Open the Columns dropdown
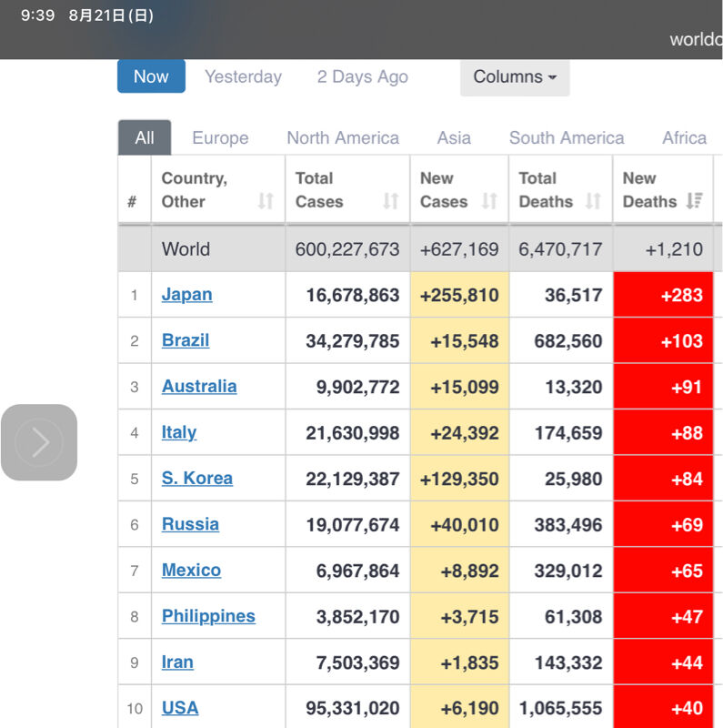 [x=515, y=77]
